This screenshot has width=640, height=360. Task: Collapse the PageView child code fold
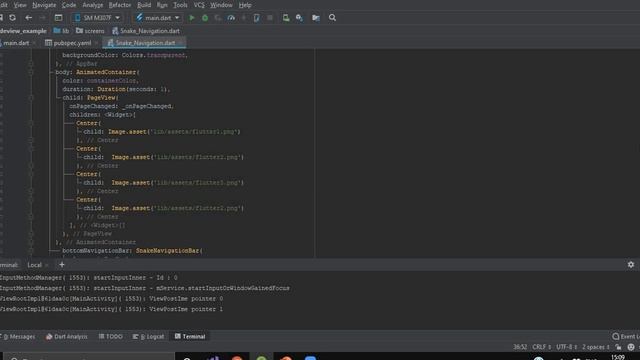pos(31,98)
